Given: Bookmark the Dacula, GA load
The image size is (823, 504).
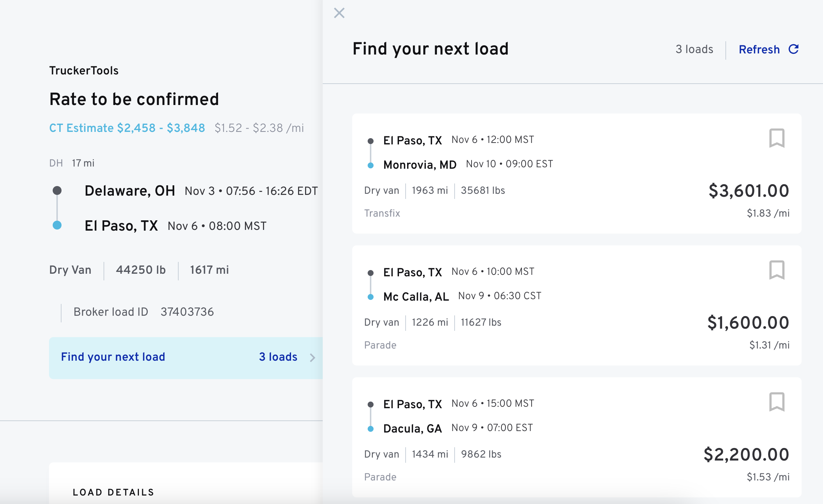Looking at the screenshot, I should [777, 402].
